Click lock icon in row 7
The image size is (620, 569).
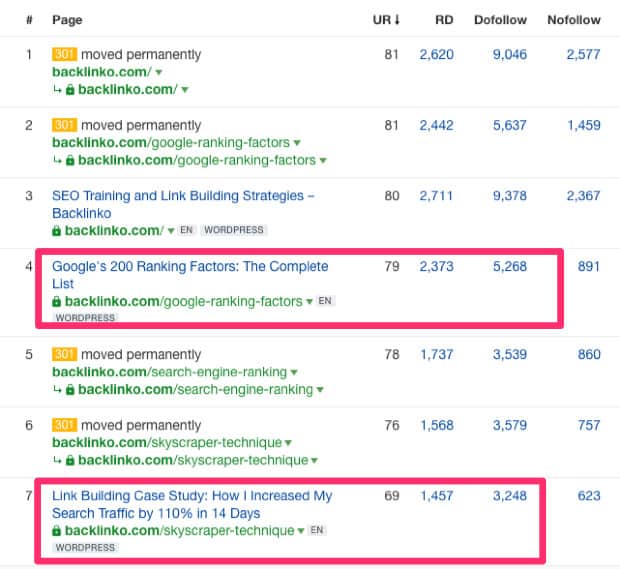pyautogui.click(x=57, y=531)
